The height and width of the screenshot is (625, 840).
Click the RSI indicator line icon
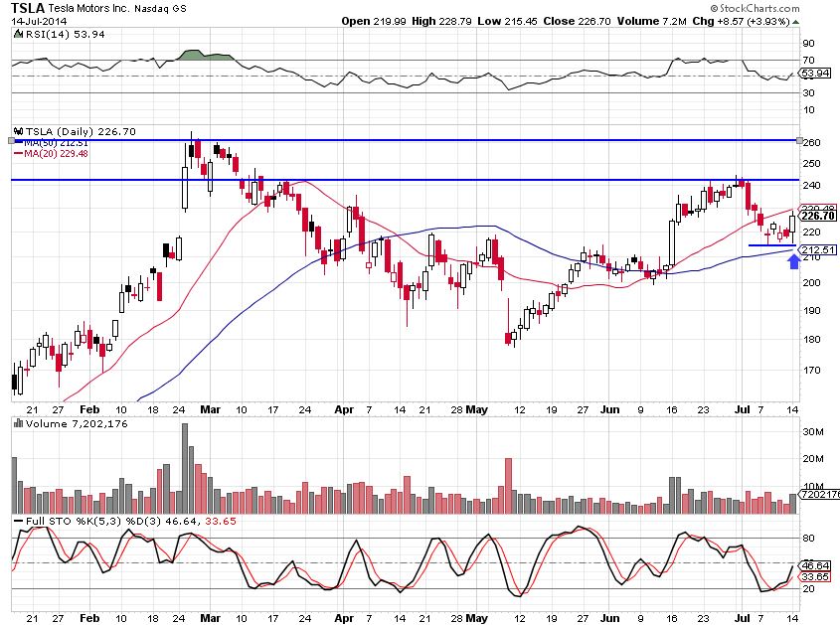click(18, 34)
